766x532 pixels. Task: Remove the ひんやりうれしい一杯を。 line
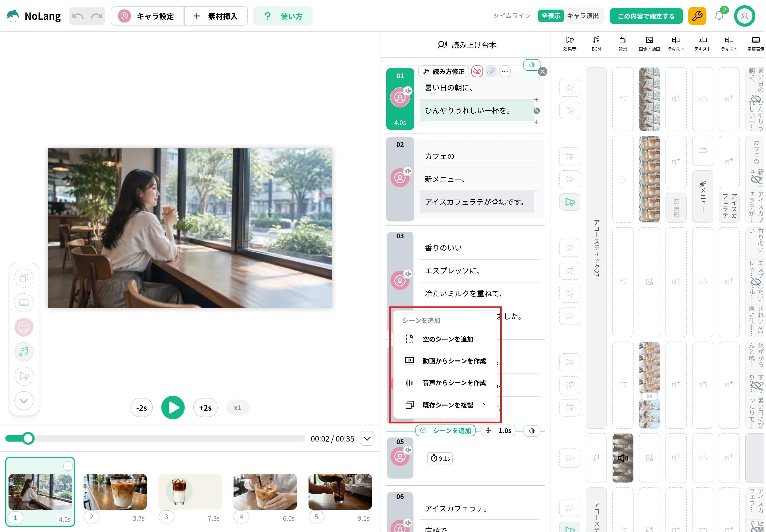[536, 111]
